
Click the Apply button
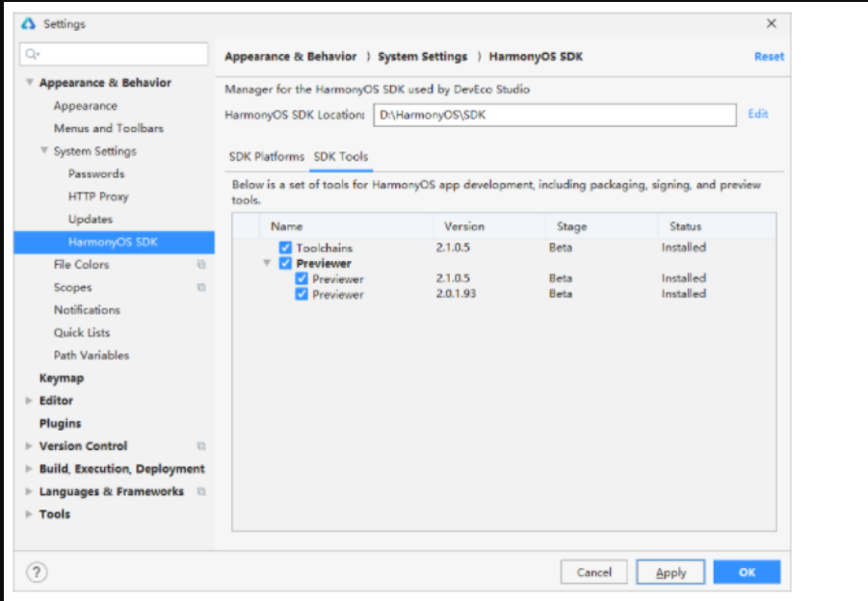pos(671,572)
